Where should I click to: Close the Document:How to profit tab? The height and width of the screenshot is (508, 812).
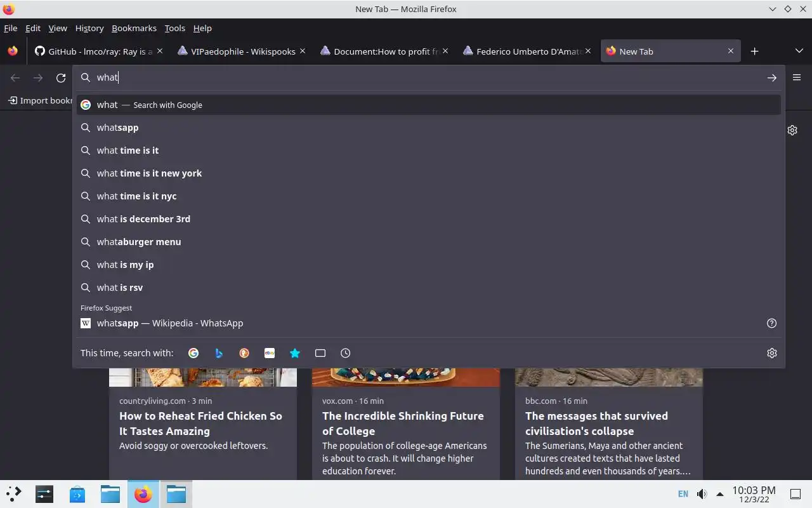(x=445, y=51)
